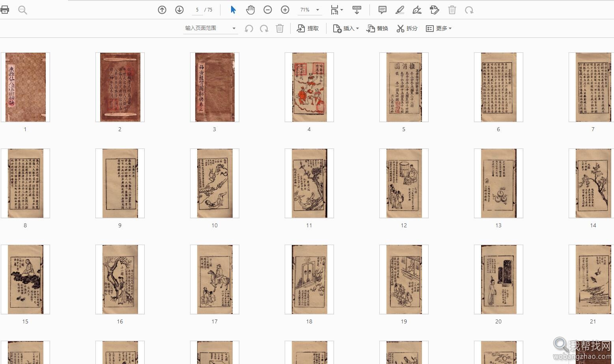Select page 11 thumbnail
Image resolution: width=614 pixels, height=364 pixels.
click(x=309, y=183)
